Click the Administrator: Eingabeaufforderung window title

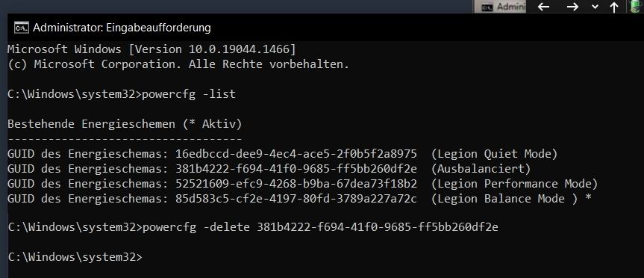coord(122,28)
